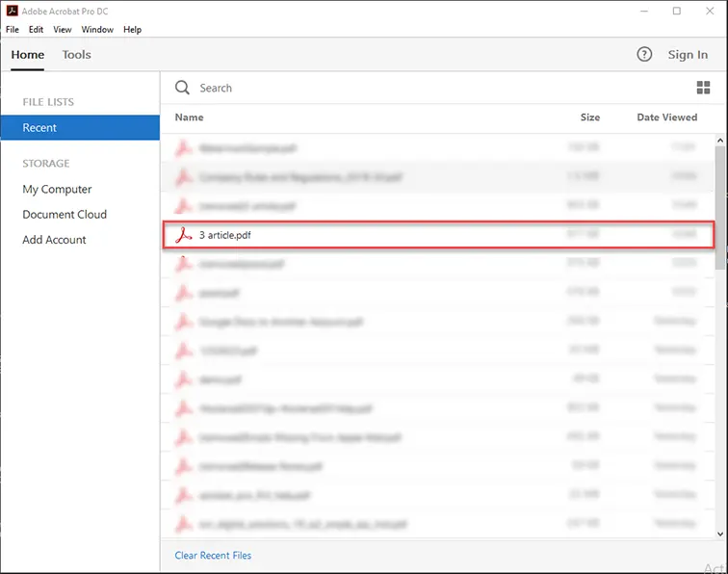Open Document Cloud storage
Viewport: 728px width, 574px height.
click(65, 215)
